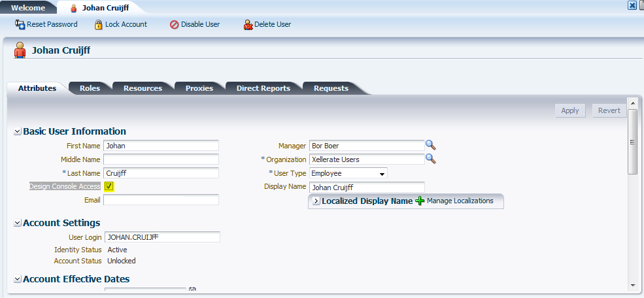Collapse Account Settings section

[x=17, y=223]
